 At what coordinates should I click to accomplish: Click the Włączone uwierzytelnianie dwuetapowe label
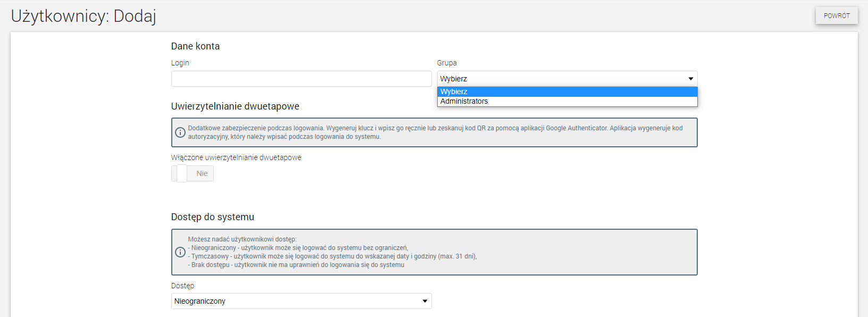pos(236,157)
